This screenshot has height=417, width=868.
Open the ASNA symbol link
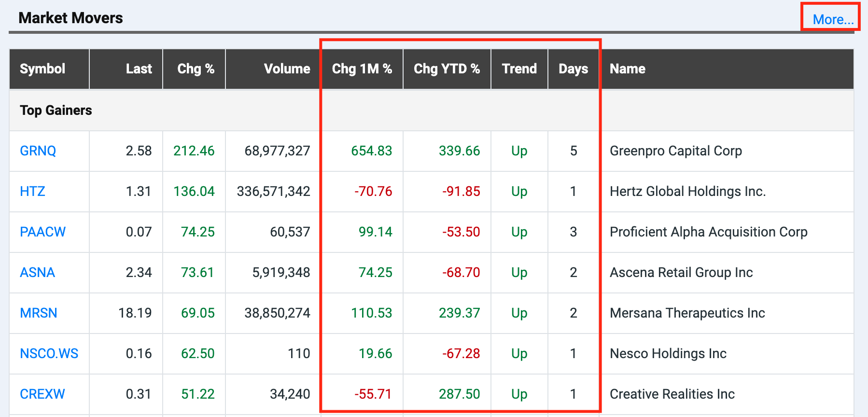pos(37,273)
